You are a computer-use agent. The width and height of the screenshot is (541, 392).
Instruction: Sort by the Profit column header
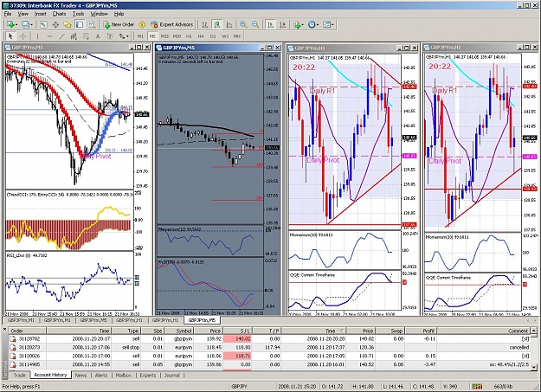coord(421,331)
